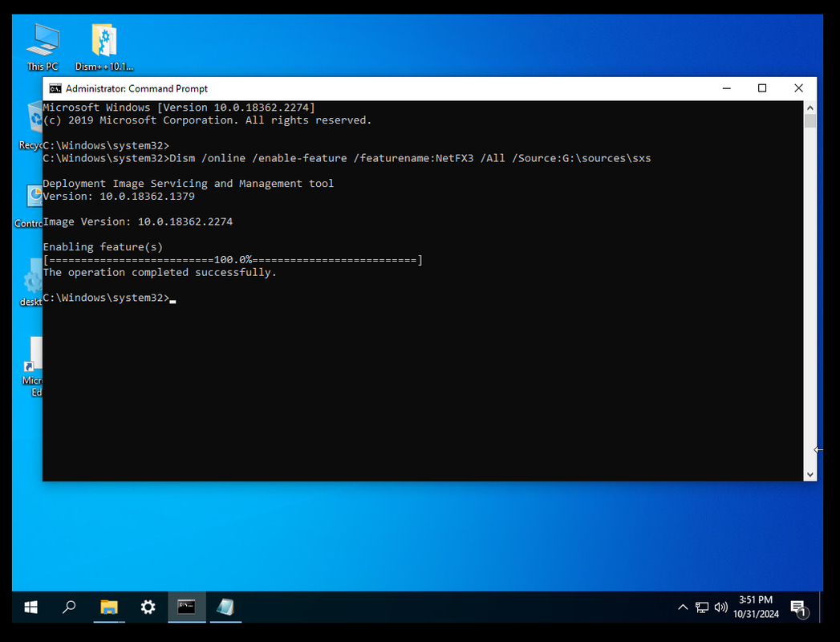Open the This PC desktop icon
Image resolution: width=840 pixels, height=642 pixels.
(43, 47)
